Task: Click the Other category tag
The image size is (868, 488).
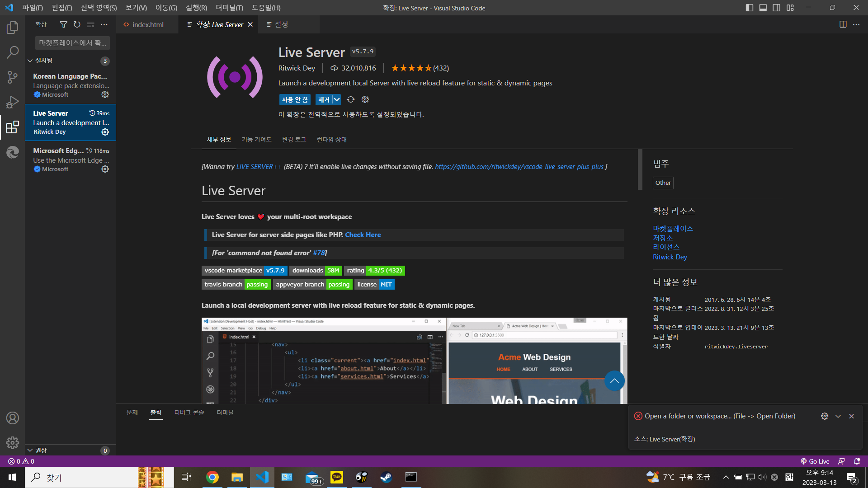Action: click(663, 183)
